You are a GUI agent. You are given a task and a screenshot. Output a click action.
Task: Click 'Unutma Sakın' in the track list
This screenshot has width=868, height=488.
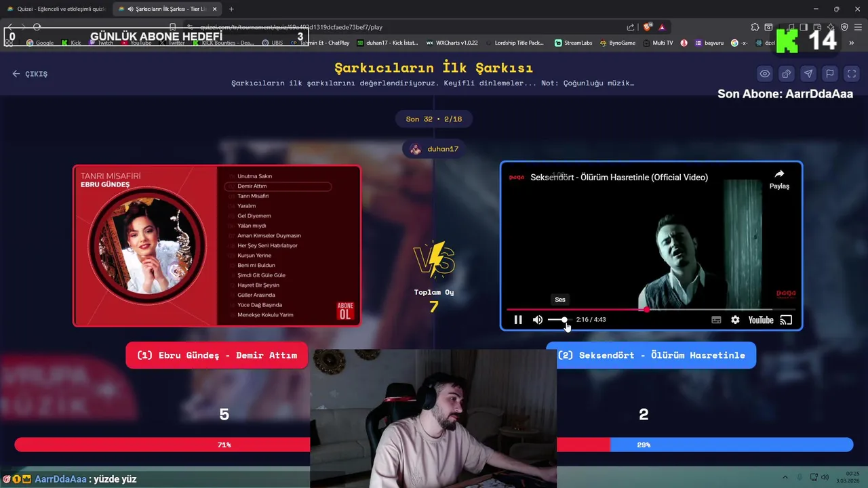(x=254, y=176)
